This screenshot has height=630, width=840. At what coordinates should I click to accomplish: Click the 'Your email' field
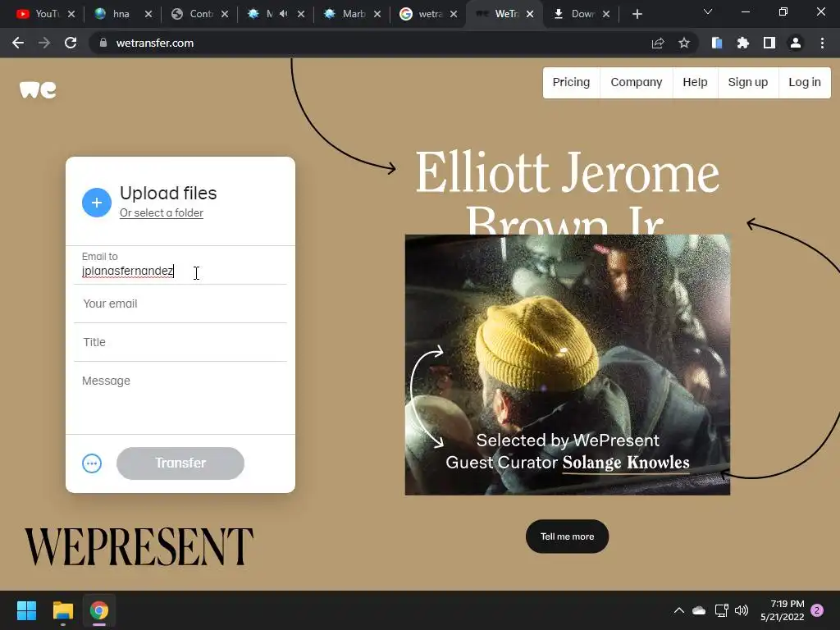[x=180, y=304]
